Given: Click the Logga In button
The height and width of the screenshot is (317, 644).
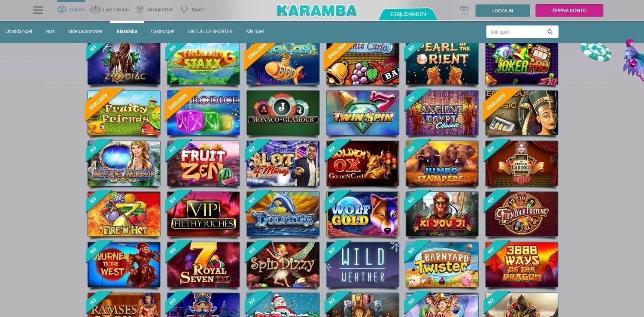Looking at the screenshot, I should click(503, 10).
